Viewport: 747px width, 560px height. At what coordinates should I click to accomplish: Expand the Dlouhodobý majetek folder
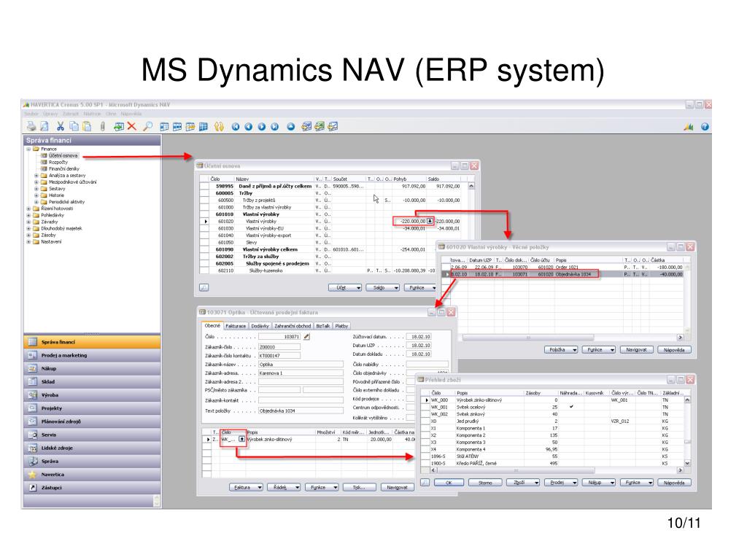pyautogui.click(x=28, y=228)
